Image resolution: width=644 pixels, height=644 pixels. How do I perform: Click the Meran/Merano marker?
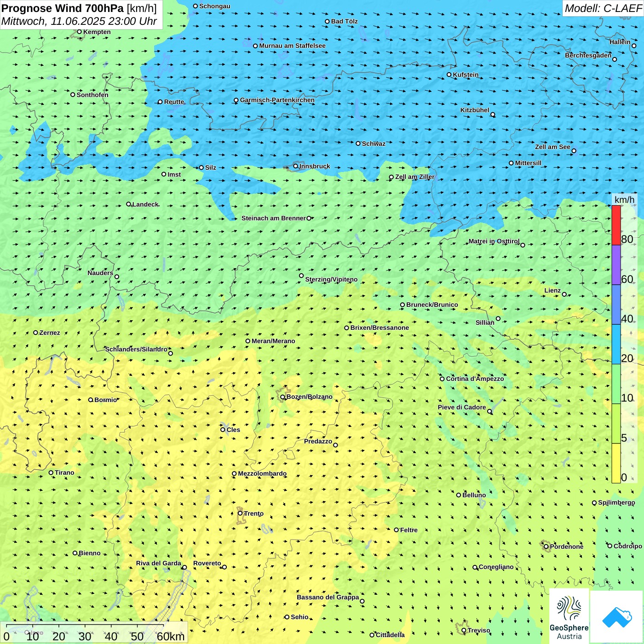[x=248, y=341]
